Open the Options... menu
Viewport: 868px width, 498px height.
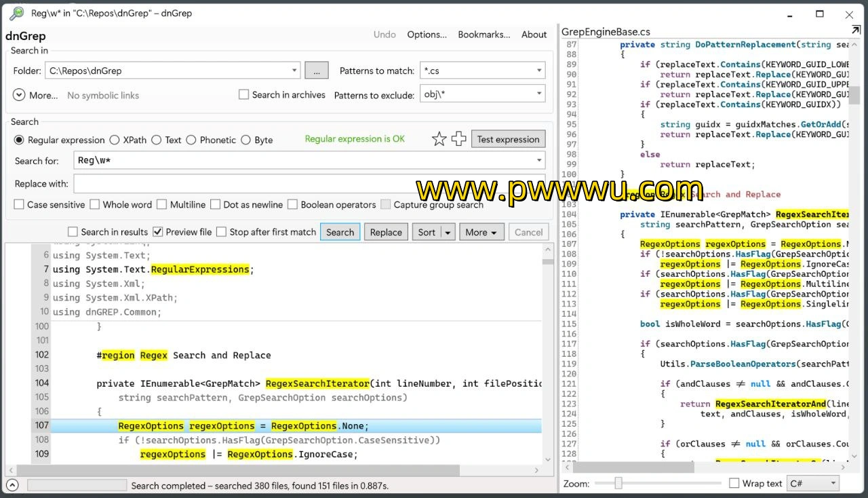[x=427, y=35]
